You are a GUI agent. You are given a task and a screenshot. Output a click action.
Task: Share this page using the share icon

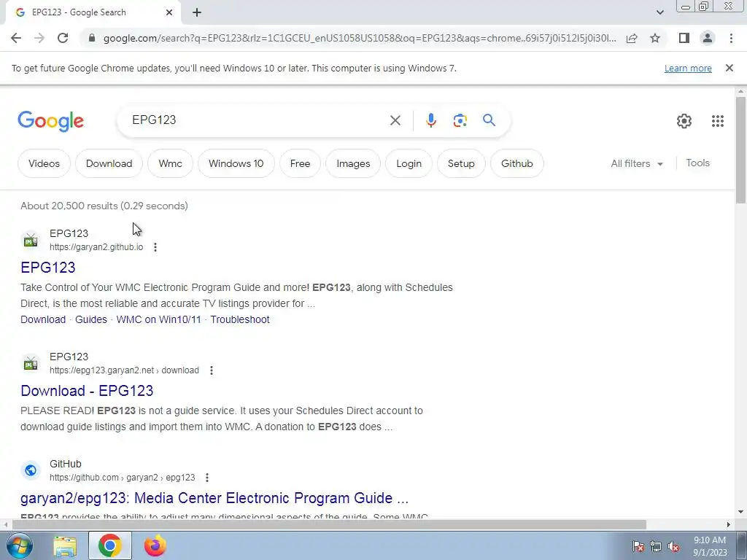(x=632, y=38)
